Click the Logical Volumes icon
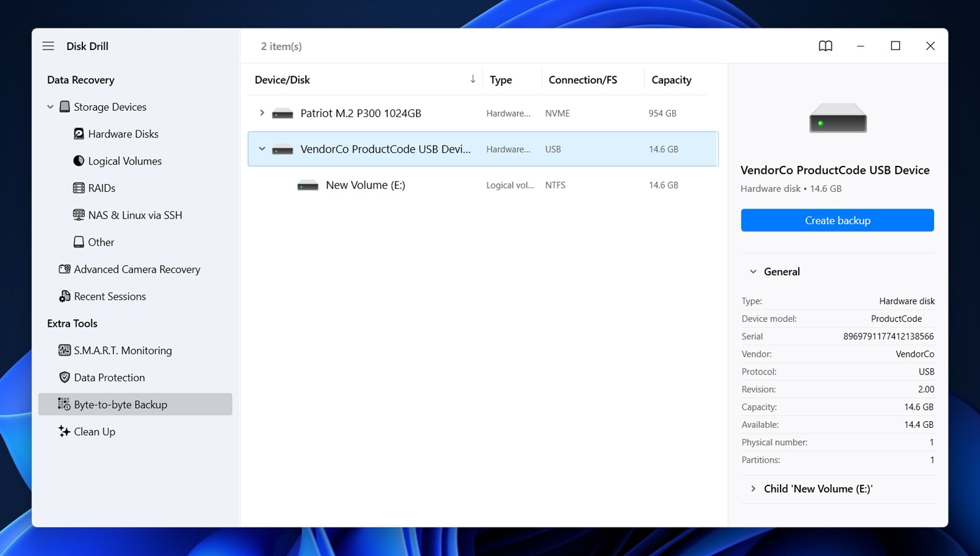The width and height of the screenshot is (980, 556). (79, 161)
